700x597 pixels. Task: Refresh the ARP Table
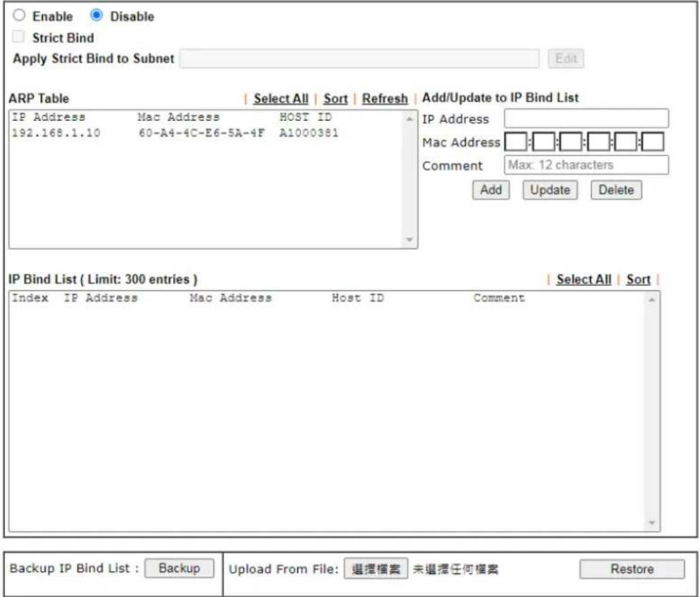point(385,98)
